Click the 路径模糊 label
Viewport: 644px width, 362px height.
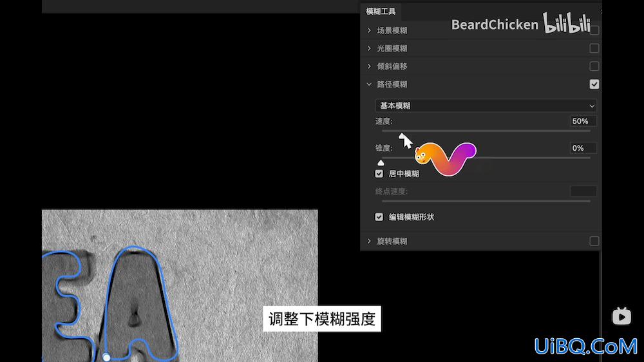coord(392,84)
